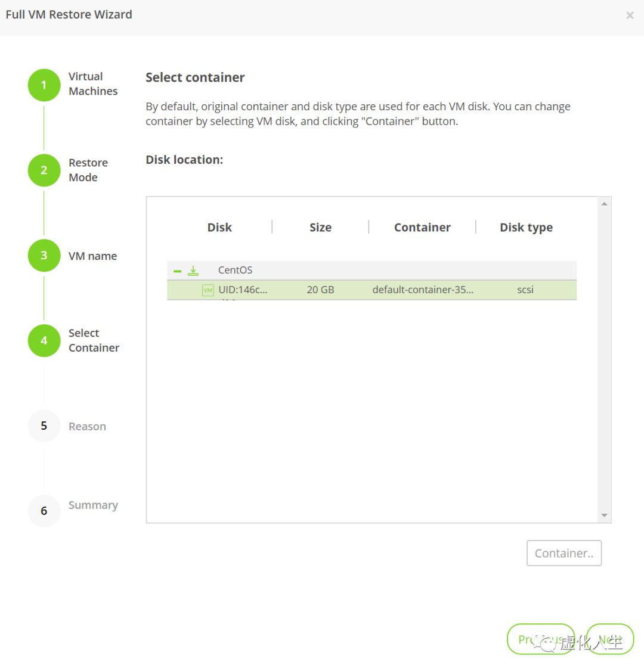Jump to step 1 Virtual Machines
This screenshot has height=671, width=644.
44,85
